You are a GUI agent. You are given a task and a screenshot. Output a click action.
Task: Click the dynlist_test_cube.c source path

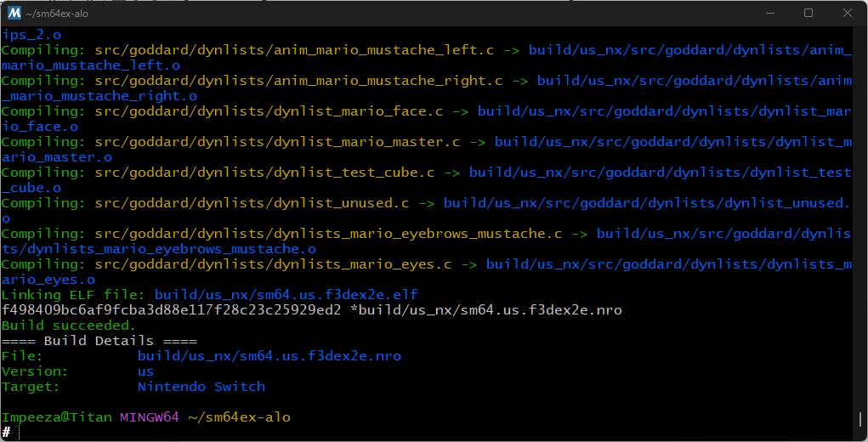(x=264, y=173)
